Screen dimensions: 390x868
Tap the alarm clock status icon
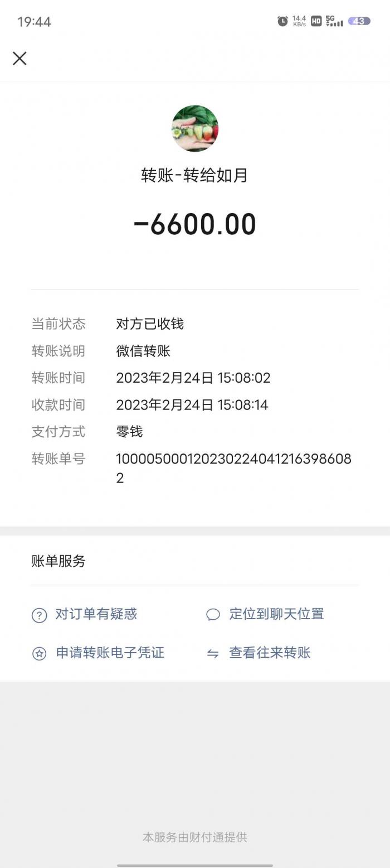click(x=282, y=21)
